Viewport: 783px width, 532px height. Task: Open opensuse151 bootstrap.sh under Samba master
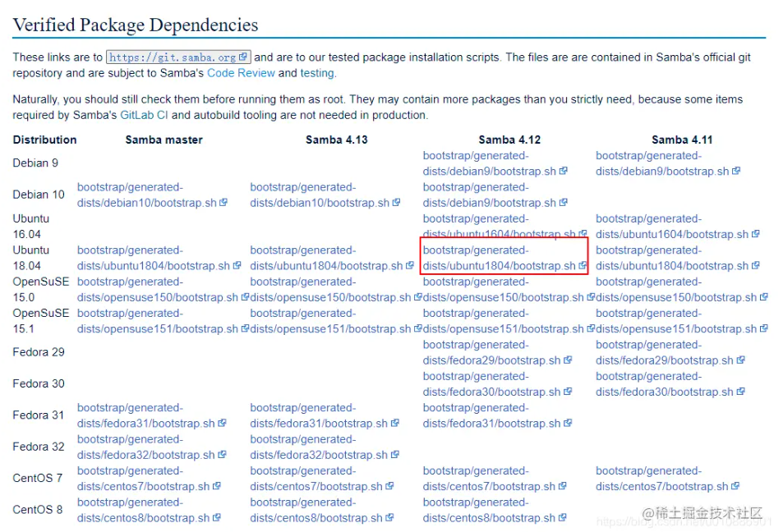163,320
